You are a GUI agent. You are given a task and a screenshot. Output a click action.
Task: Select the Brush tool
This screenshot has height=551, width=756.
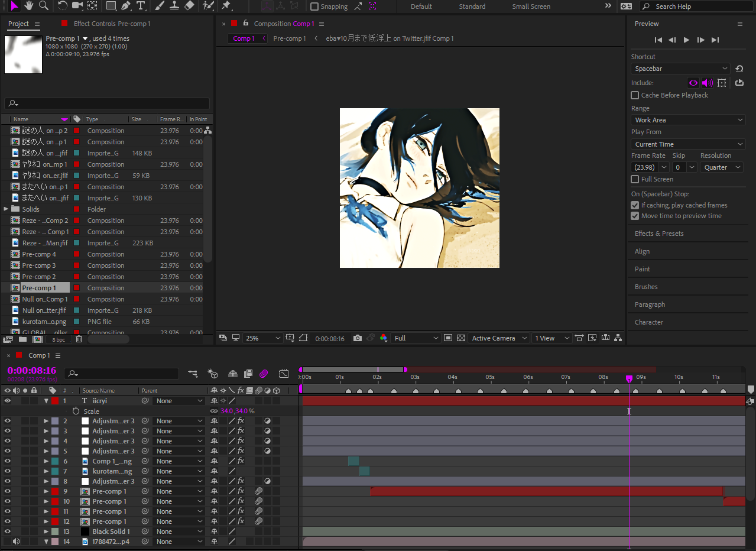(x=160, y=6)
